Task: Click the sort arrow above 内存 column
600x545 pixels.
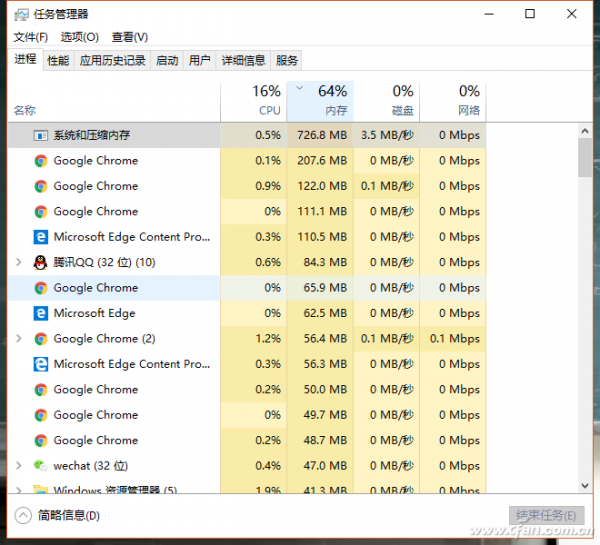Action: click(300, 88)
